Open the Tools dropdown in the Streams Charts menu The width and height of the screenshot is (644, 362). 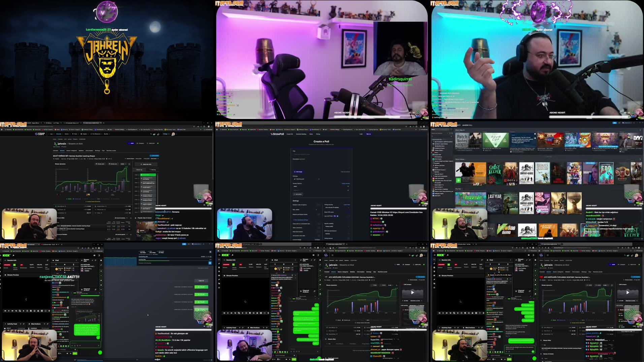coord(75,134)
